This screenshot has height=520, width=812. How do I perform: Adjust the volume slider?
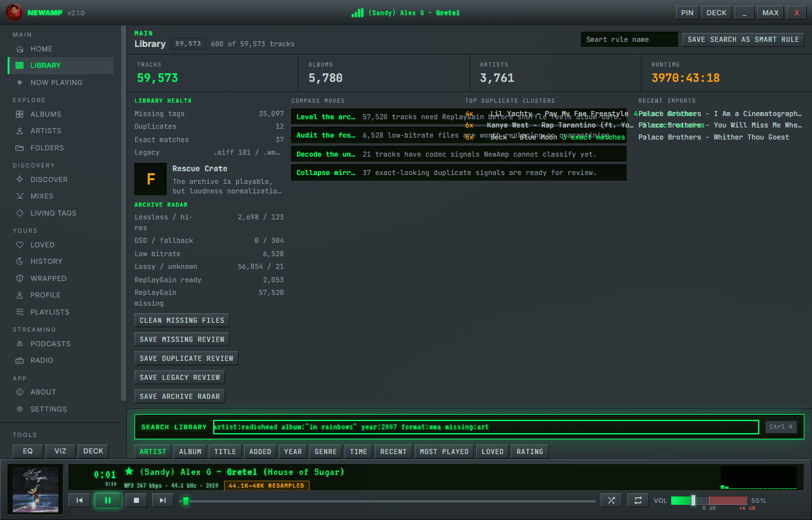click(709, 500)
